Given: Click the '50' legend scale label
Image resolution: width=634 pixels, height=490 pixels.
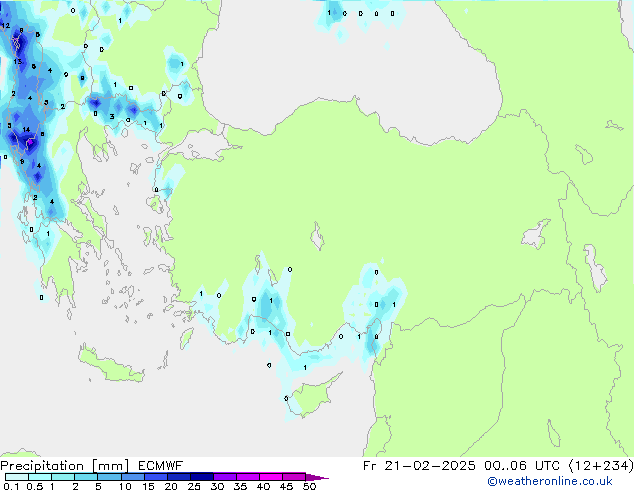Looking at the screenshot, I should coord(310,486).
